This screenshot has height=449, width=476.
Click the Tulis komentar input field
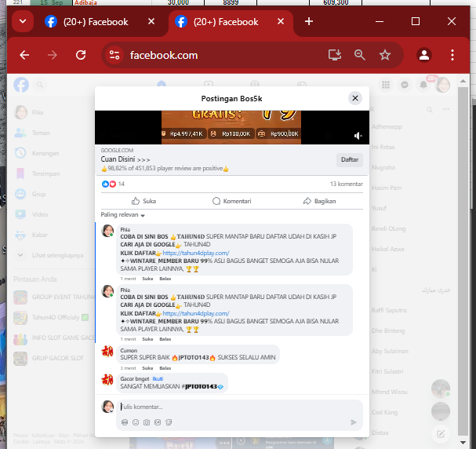239,407
